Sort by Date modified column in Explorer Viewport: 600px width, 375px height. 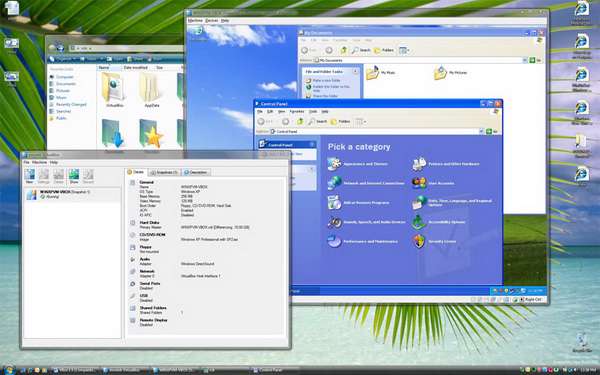[135, 67]
